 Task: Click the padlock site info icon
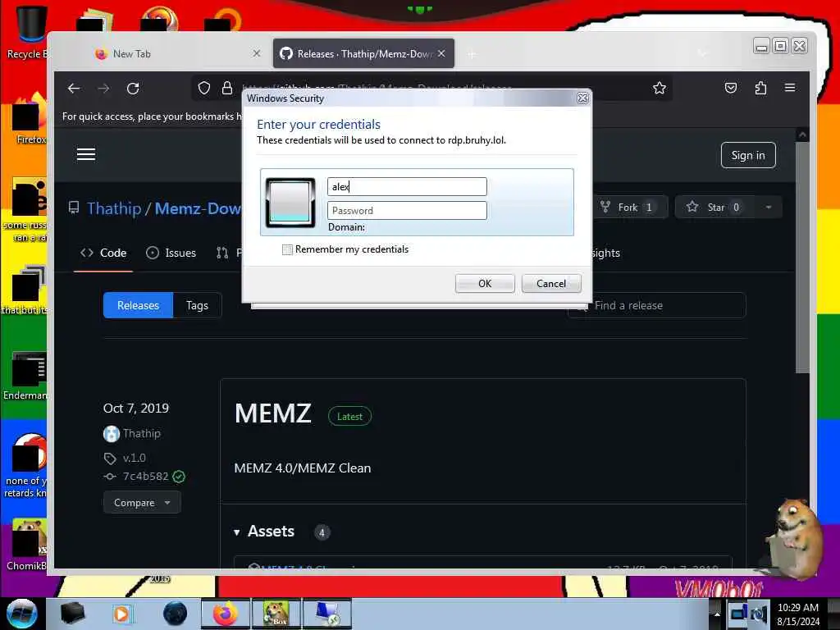[227, 88]
